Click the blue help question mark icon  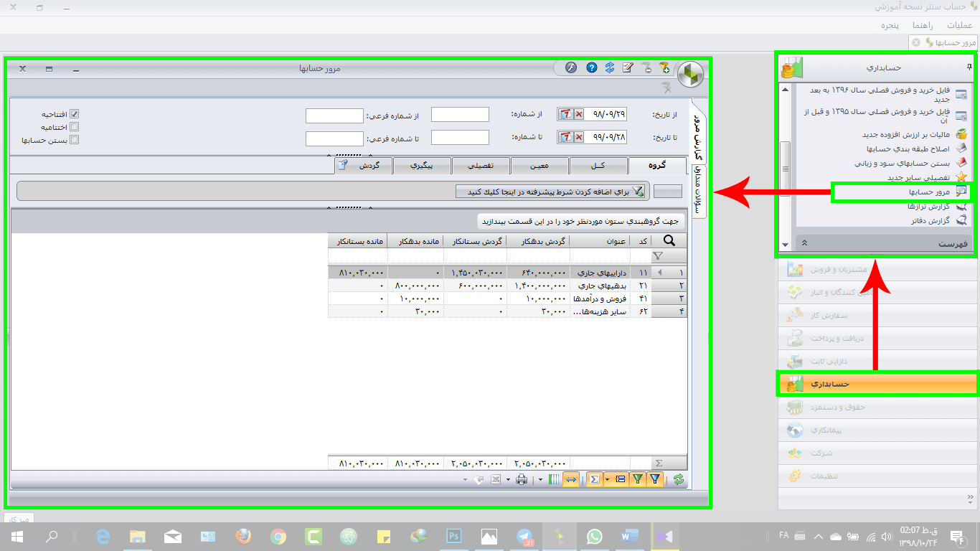tap(592, 68)
